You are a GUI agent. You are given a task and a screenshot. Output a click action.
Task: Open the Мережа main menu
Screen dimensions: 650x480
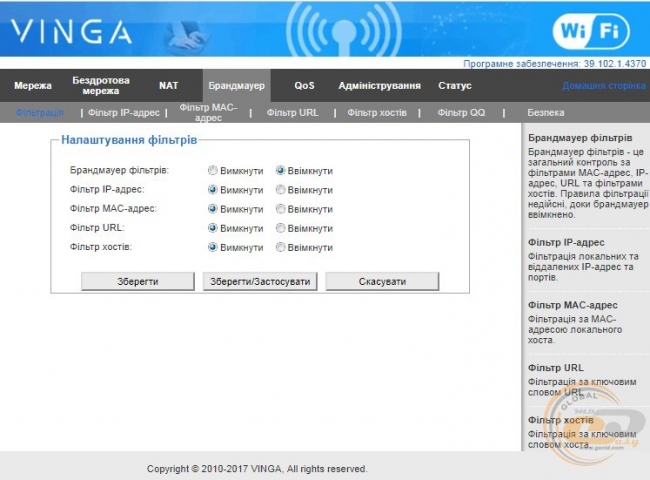point(33,86)
